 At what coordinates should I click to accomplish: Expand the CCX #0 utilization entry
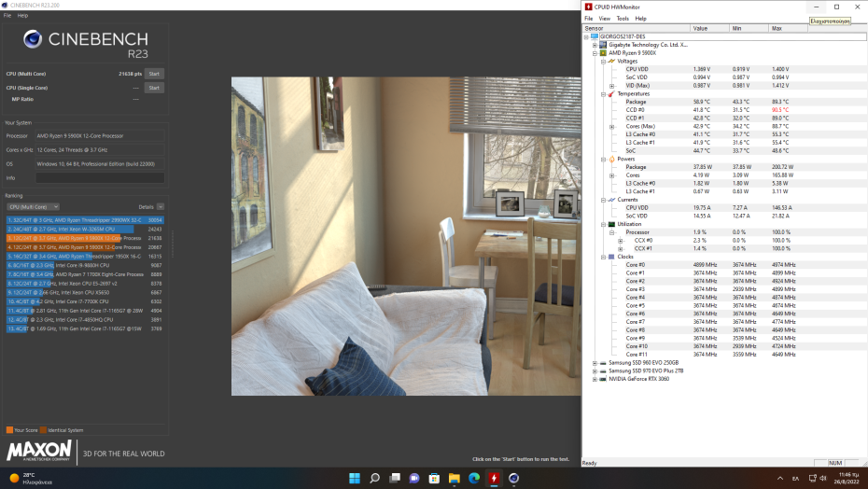pos(621,241)
